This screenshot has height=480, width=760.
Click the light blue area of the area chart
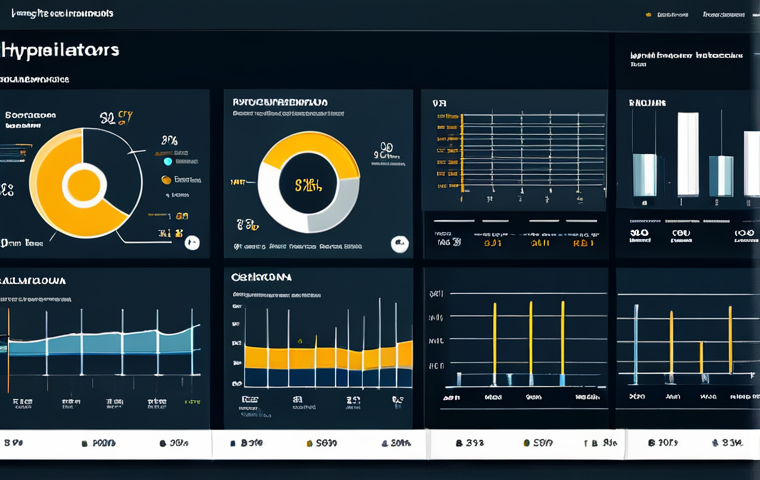[x=102, y=343]
